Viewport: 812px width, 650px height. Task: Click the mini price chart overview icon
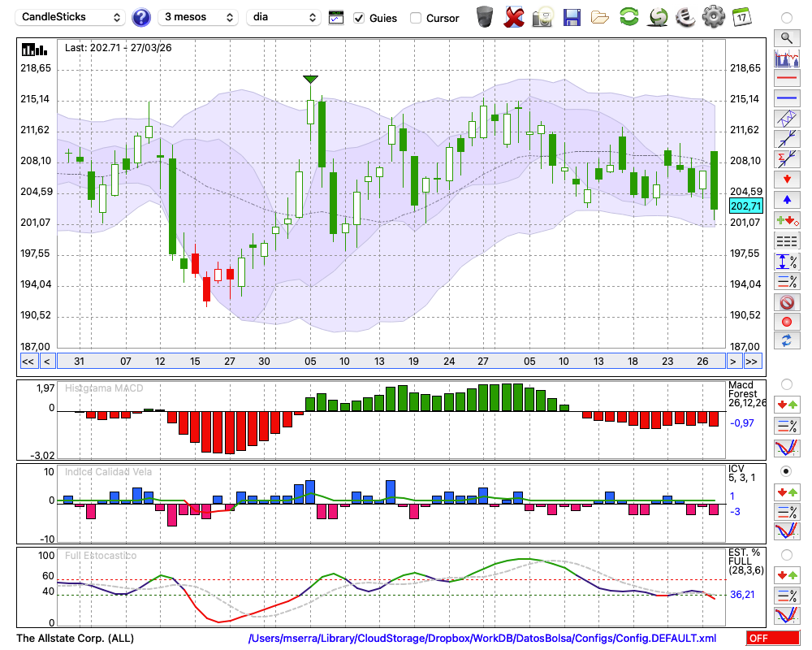coord(787,58)
